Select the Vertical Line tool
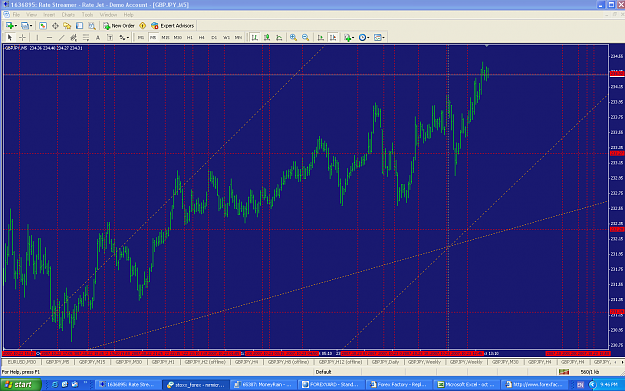 [x=37, y=37]
